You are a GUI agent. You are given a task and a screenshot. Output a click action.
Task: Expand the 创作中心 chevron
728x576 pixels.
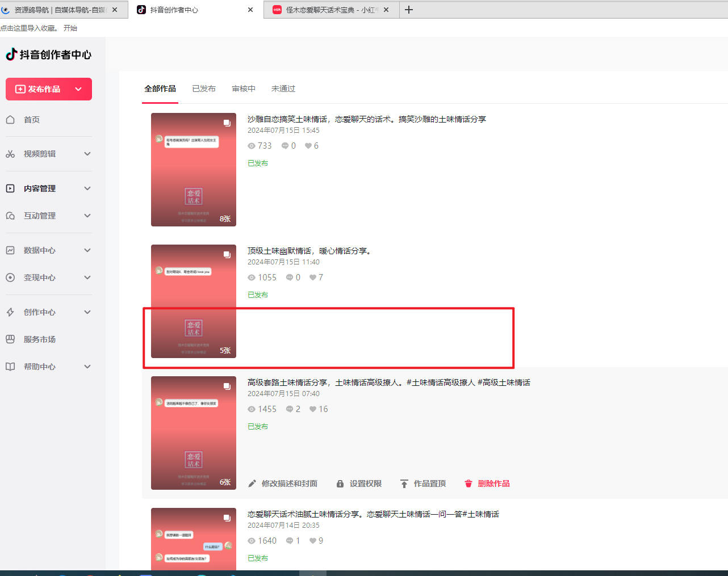click(x=87, y=312)
